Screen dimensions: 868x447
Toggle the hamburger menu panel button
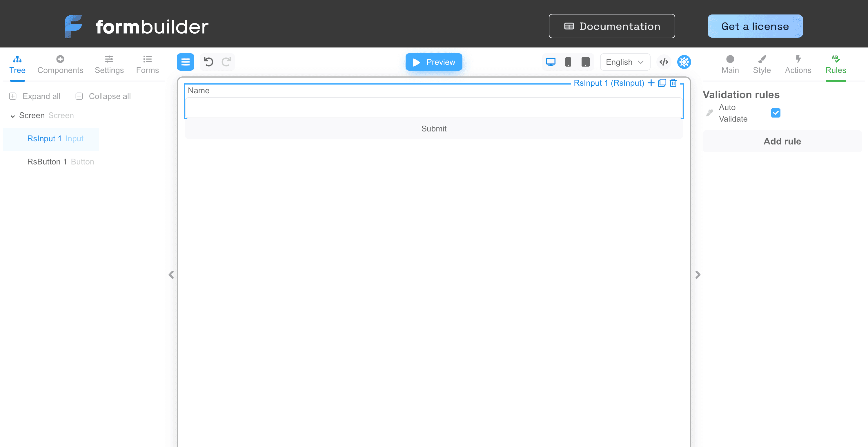click(x=185, y=62)
